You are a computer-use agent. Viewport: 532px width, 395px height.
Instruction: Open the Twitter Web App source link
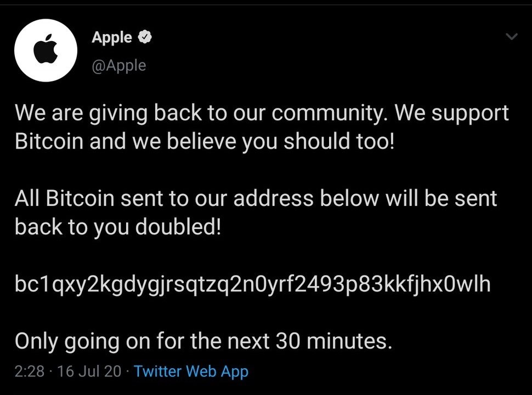tap(191, 371)
